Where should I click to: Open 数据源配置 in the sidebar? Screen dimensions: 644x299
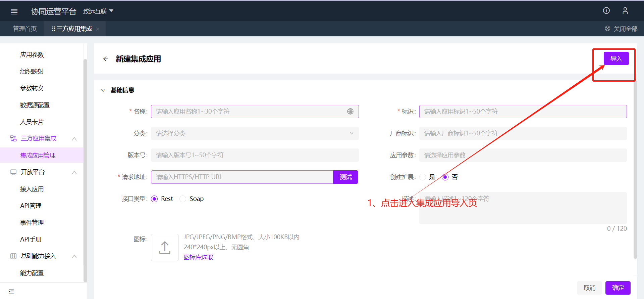click(x=35, y=105)
